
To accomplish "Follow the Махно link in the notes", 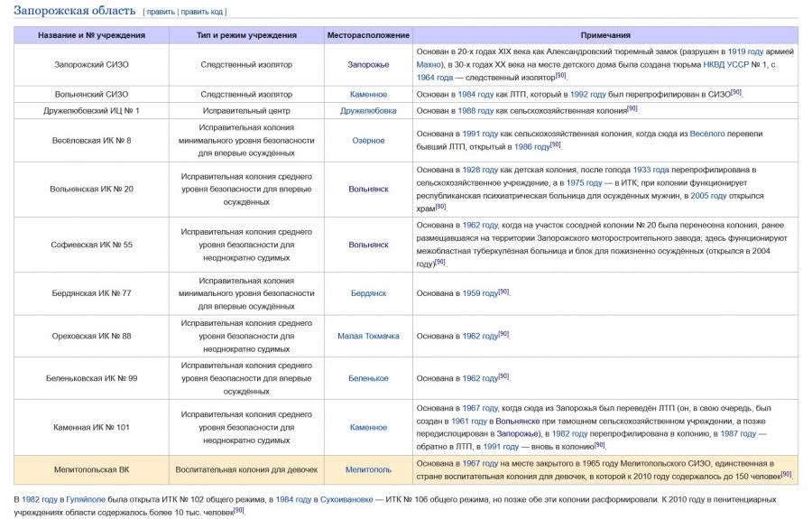I will 429,65.
